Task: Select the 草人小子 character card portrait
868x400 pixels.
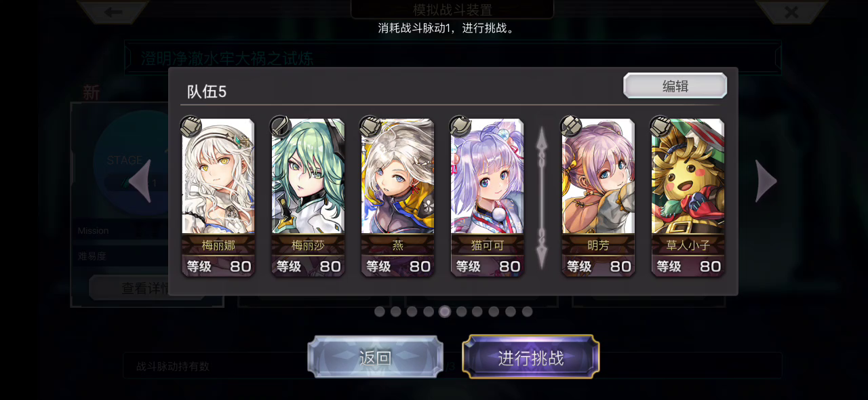Action: [688, 176]
